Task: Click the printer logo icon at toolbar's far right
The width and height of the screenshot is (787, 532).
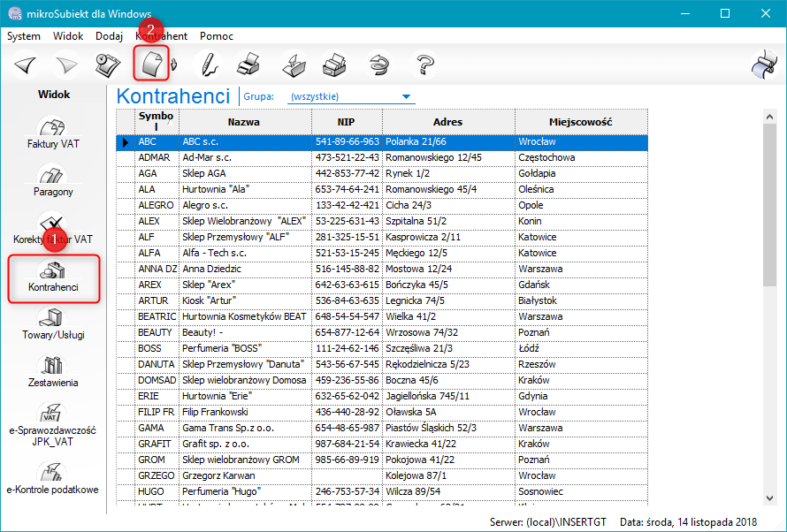Action: pos(764,65)
